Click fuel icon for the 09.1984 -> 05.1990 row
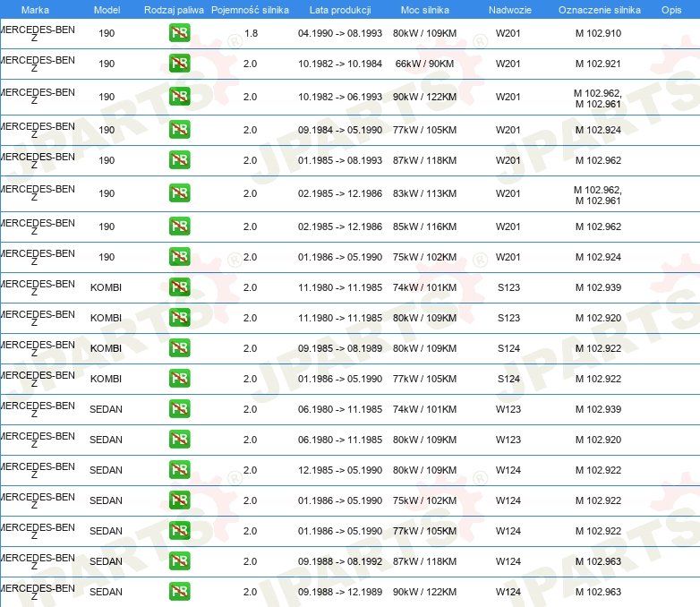700x607 pixels. [x=179, y=130]
